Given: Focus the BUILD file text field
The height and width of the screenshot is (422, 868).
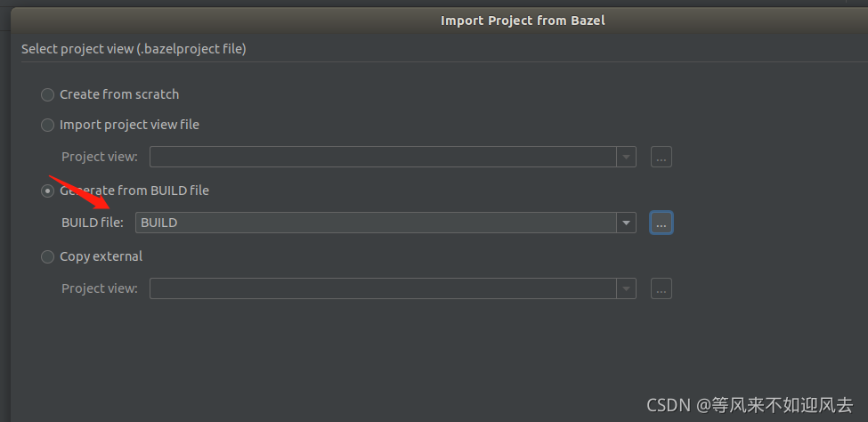Looking at the screenshot, I should [x=376, y=223].
